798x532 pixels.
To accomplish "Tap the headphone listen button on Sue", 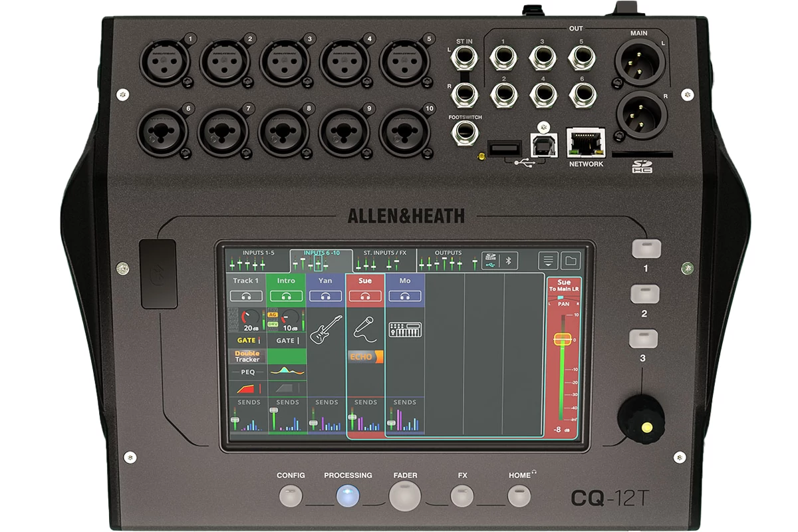I will tap(365, 296).
